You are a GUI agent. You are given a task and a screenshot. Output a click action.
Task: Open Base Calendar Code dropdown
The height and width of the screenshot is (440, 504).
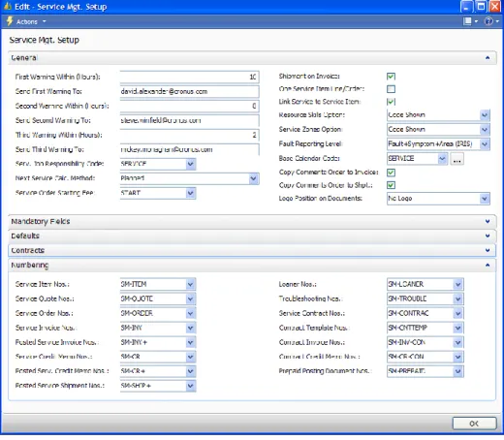tap(442, 159)
